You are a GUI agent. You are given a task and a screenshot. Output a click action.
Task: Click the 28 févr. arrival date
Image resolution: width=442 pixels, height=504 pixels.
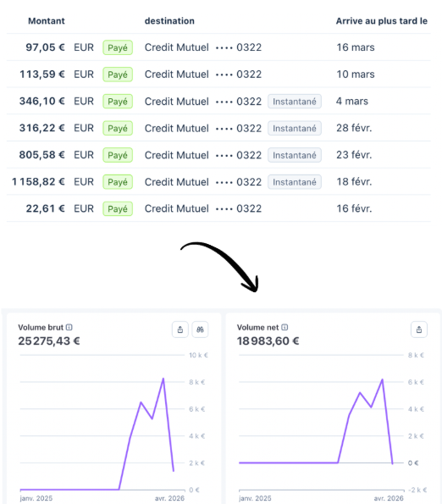[354, 128]
